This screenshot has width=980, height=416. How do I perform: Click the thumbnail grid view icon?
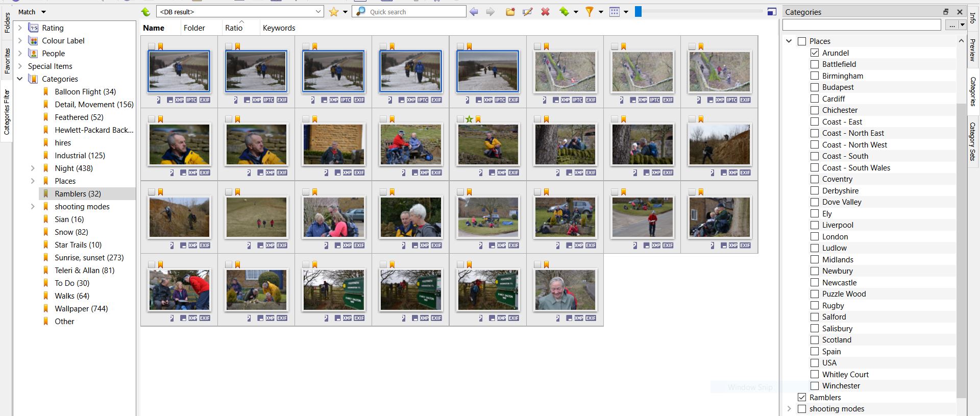click(x=615, y=12)
